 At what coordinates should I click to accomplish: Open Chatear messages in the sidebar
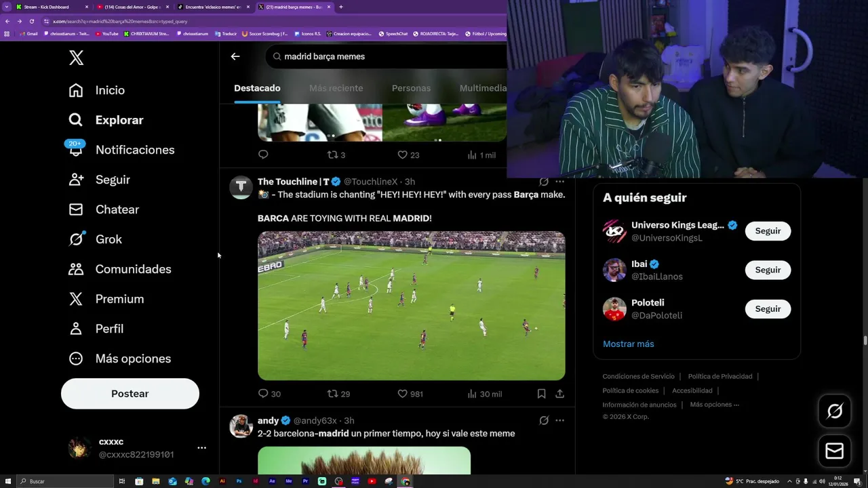click(104, 209)
